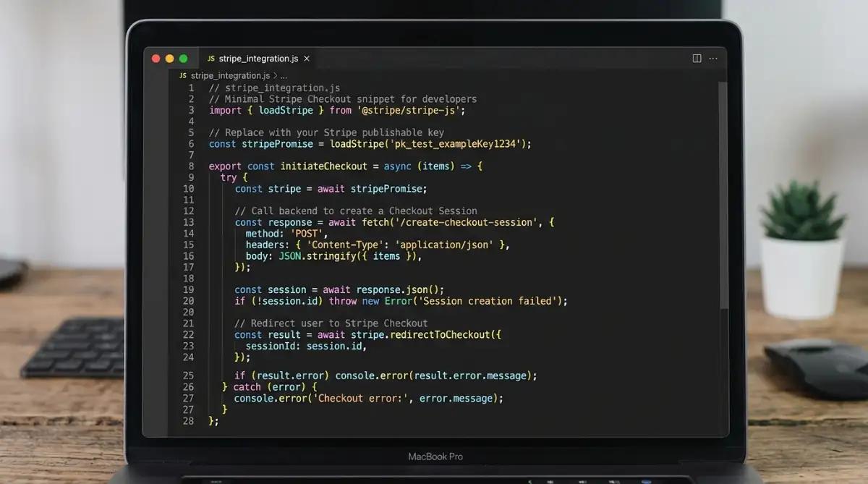Click stripe_integration.js in the breadcrumb

tap(230, 75)
